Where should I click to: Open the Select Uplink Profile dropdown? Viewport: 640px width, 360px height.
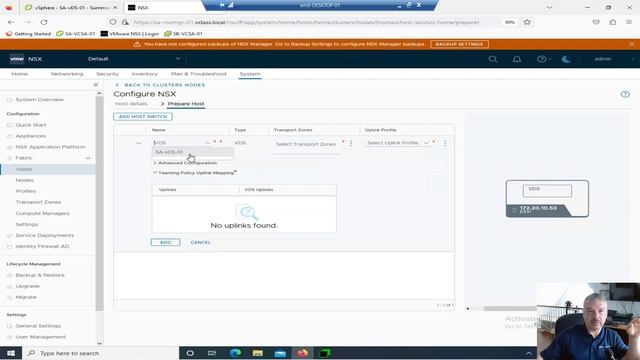click(x=398, y=143)
